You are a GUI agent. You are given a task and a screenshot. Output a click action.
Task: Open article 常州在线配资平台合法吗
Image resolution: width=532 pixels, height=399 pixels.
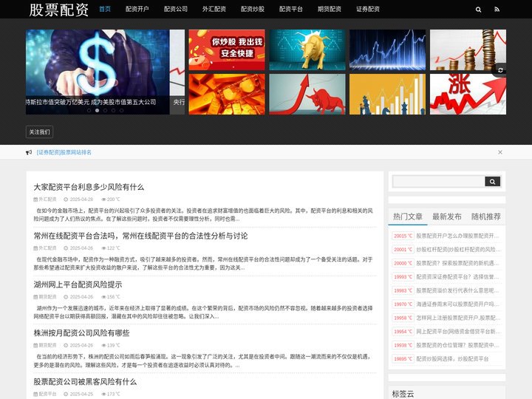140,236
